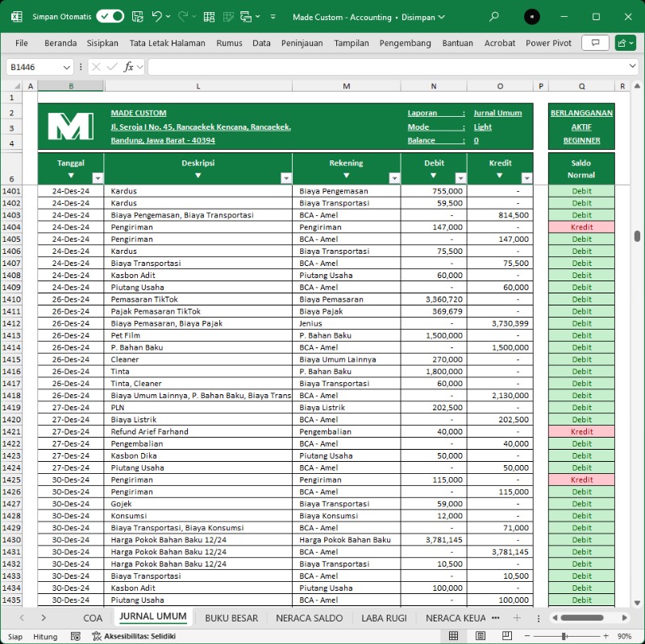Click the macro recording icon in status bar

(75, 636)
